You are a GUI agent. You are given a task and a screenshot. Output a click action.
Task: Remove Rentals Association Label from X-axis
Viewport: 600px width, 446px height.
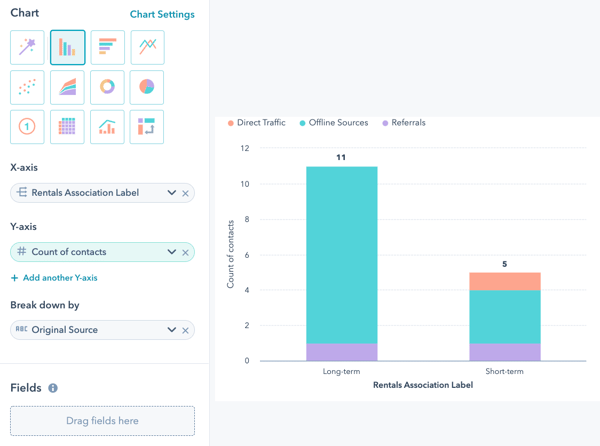[x=185, y=194]
